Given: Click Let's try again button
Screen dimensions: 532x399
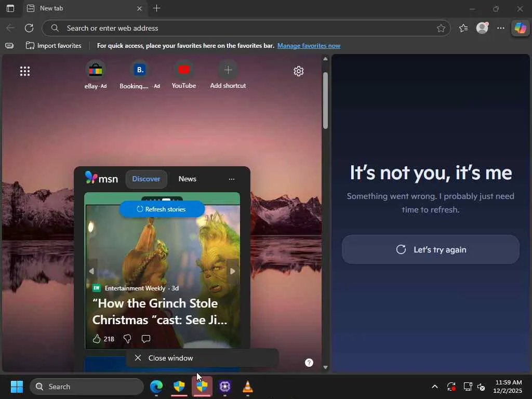Looking at the screenshot, I should tap(431, 250).
